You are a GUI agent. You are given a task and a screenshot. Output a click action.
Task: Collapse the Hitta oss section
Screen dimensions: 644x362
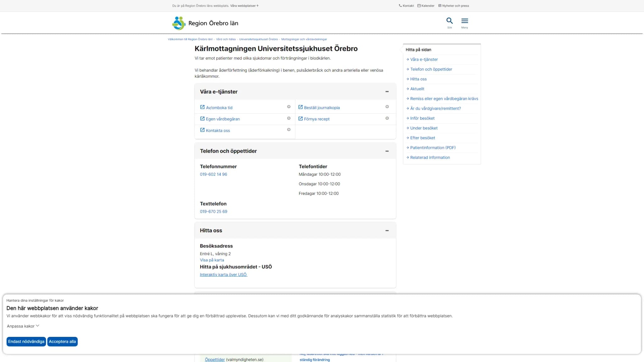(x=387, y=231)
